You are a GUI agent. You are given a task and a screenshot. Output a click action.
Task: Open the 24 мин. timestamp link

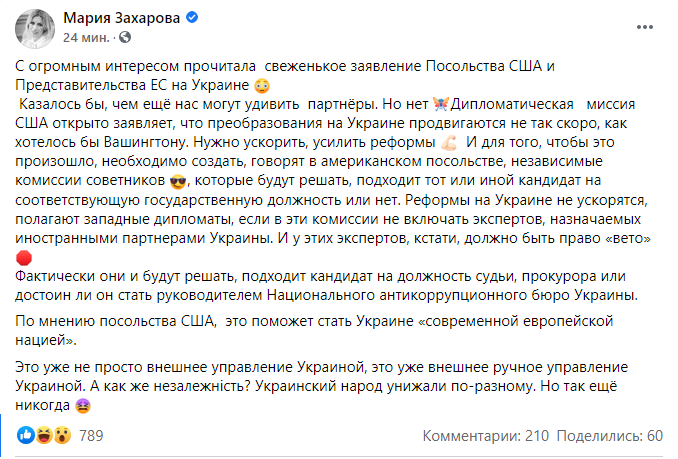click(86, 38)
